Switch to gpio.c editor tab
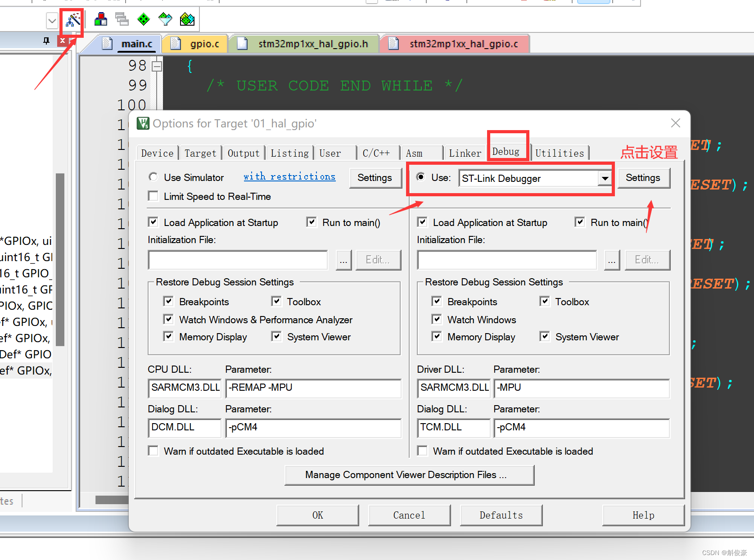The width and height of the screenshot is (754, 560). [x=194, y=44]
